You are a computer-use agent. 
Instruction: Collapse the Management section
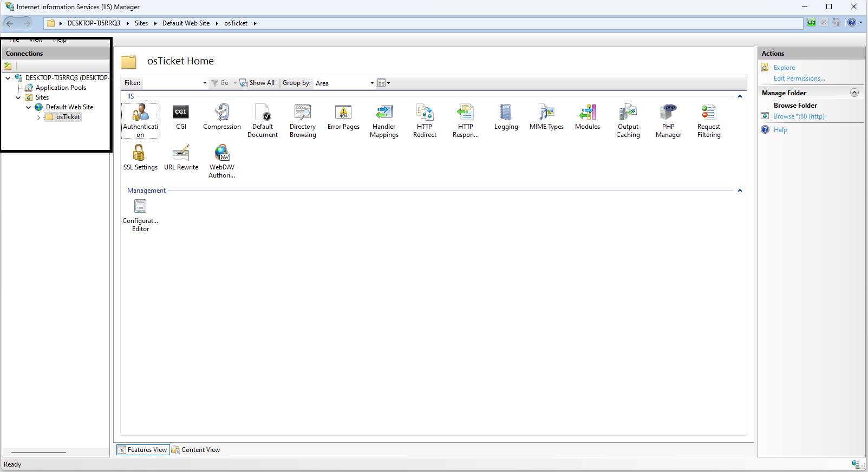click(x=740, y=191)
